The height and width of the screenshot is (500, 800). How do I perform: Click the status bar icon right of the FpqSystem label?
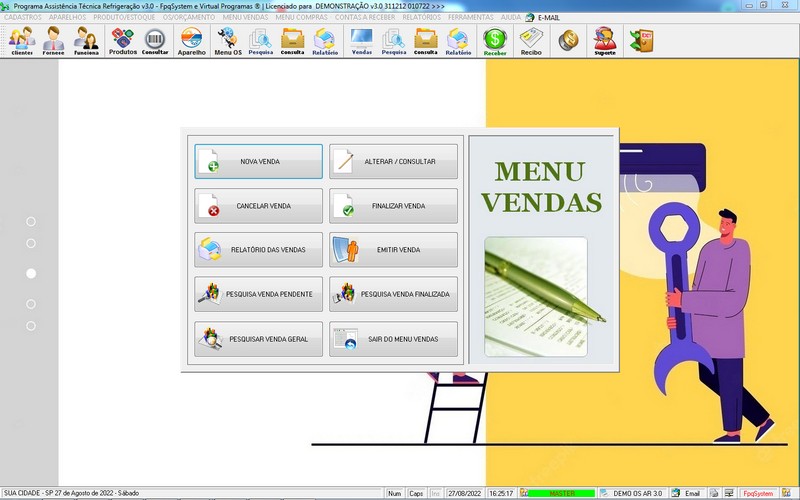786,493
